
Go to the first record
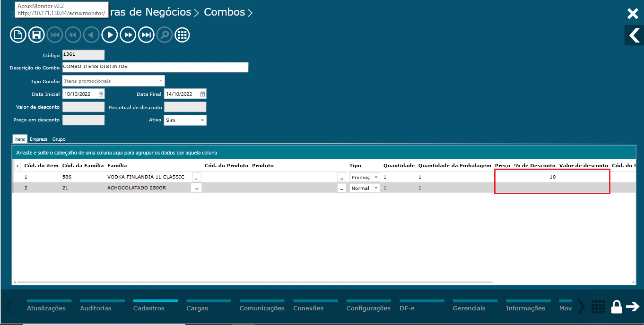point(55,34)
